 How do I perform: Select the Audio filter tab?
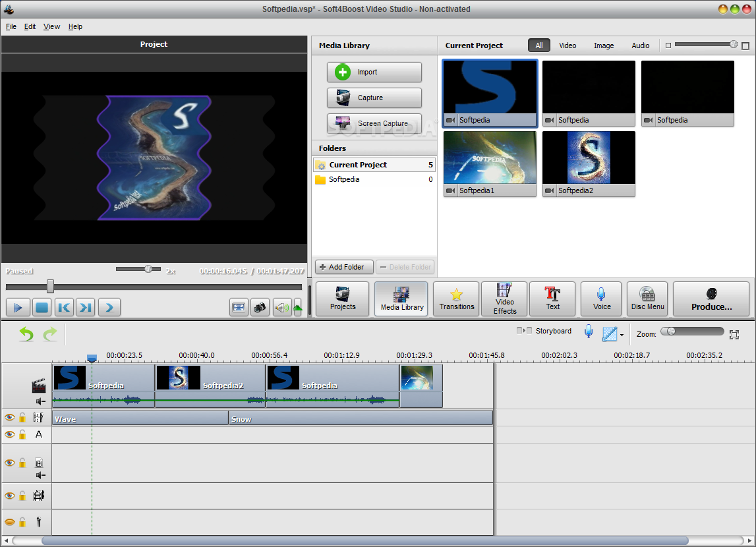(640, 45)
